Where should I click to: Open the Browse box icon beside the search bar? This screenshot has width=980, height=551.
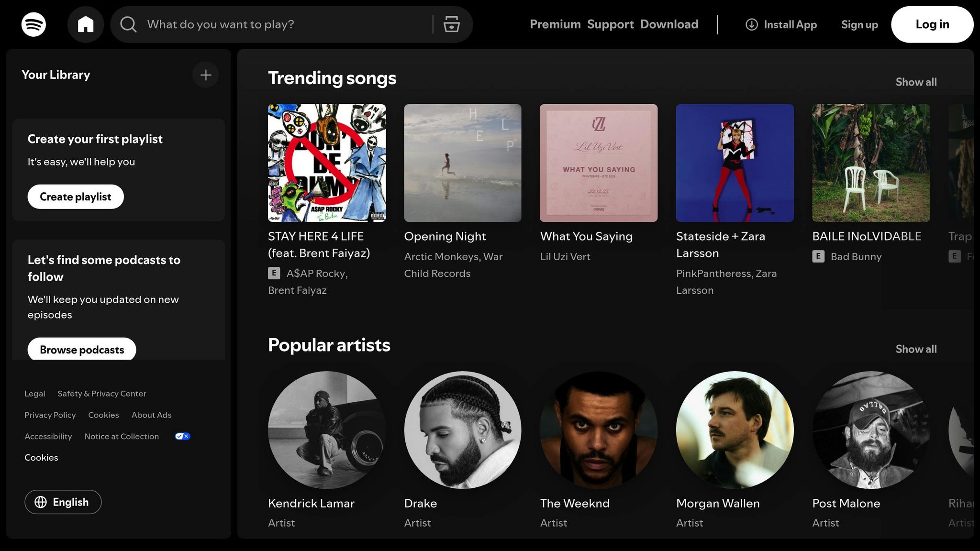click(x=450, y=24)
